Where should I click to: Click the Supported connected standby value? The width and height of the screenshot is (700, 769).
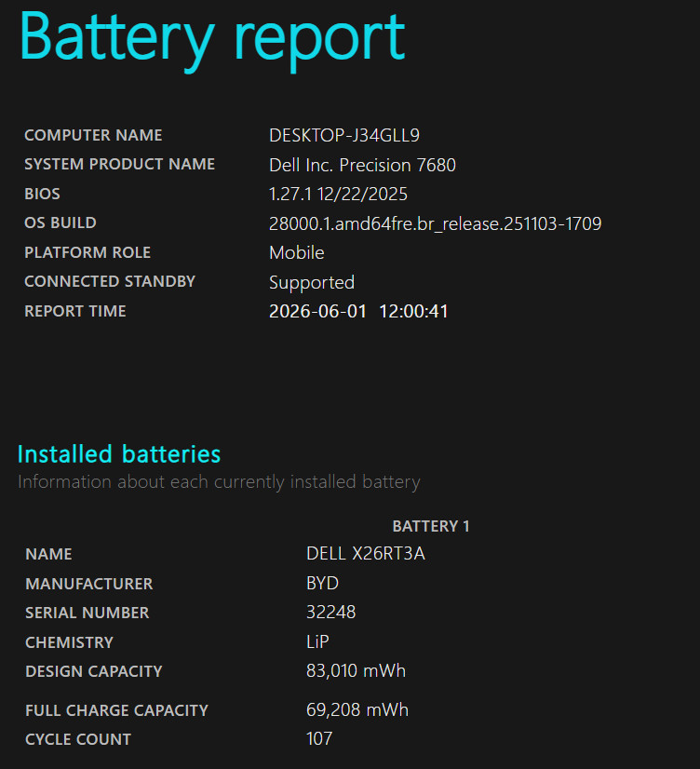point(312,283)
